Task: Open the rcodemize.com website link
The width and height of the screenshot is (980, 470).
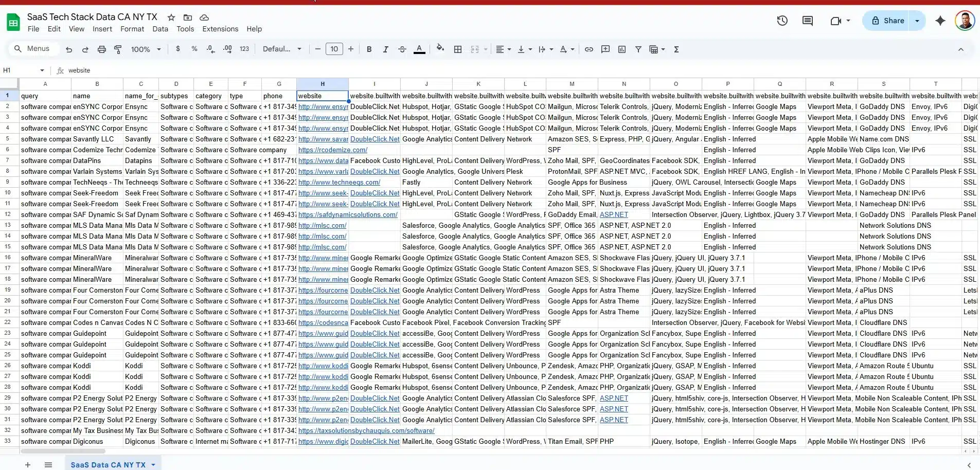Action: (x=332, y=150)
